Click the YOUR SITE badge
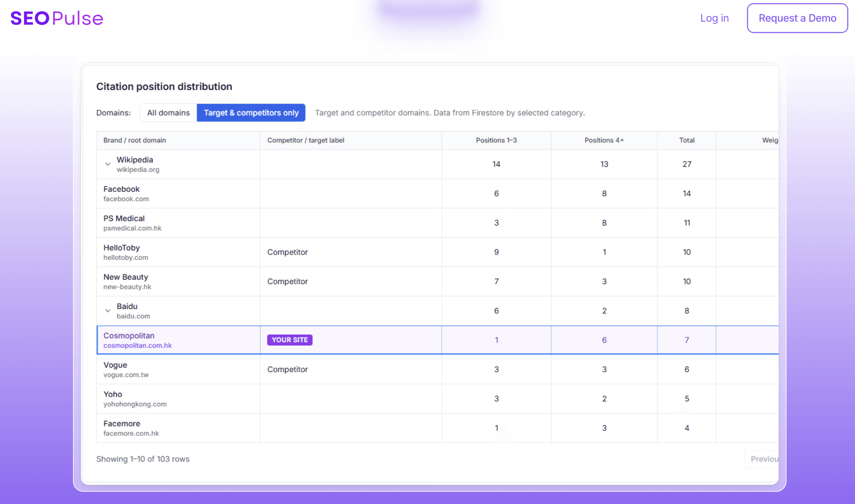This screenshot has width=855, height=504. point(290,340)
